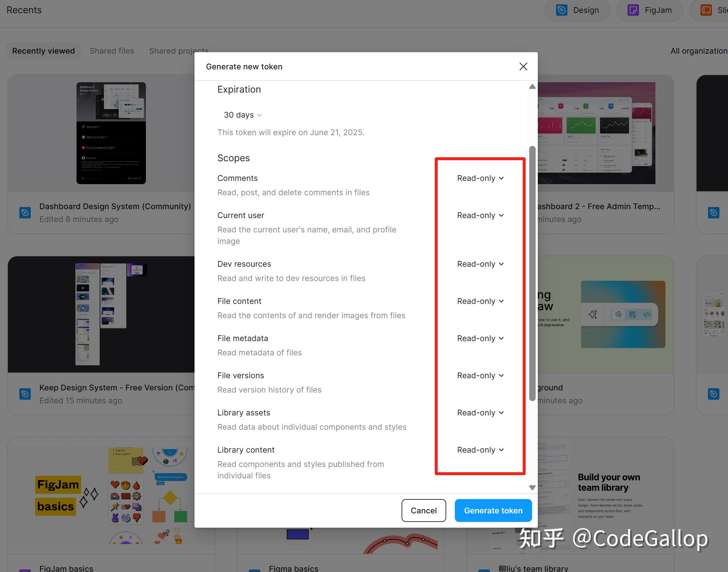Click the FigJam icon in header
Screen dimensions: 728x572
[x=633, y=10]
